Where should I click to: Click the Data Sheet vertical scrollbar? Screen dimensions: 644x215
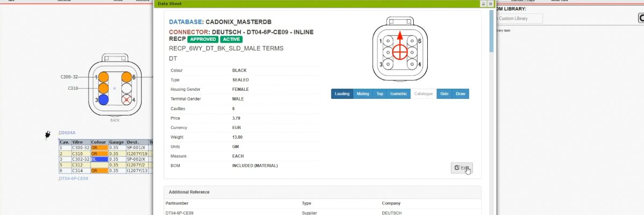tap(491, 32)
